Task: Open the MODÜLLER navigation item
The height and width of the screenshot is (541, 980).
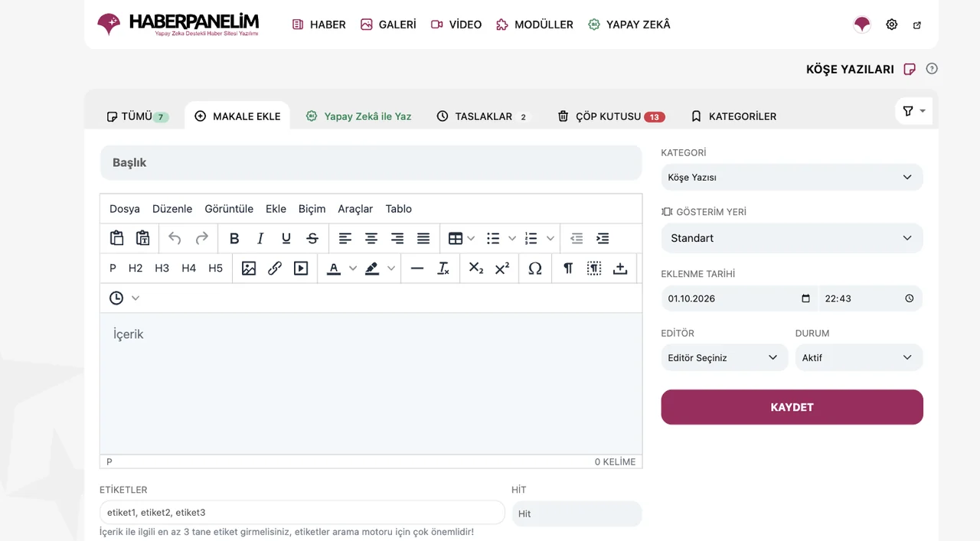Action: coord(534,24)
